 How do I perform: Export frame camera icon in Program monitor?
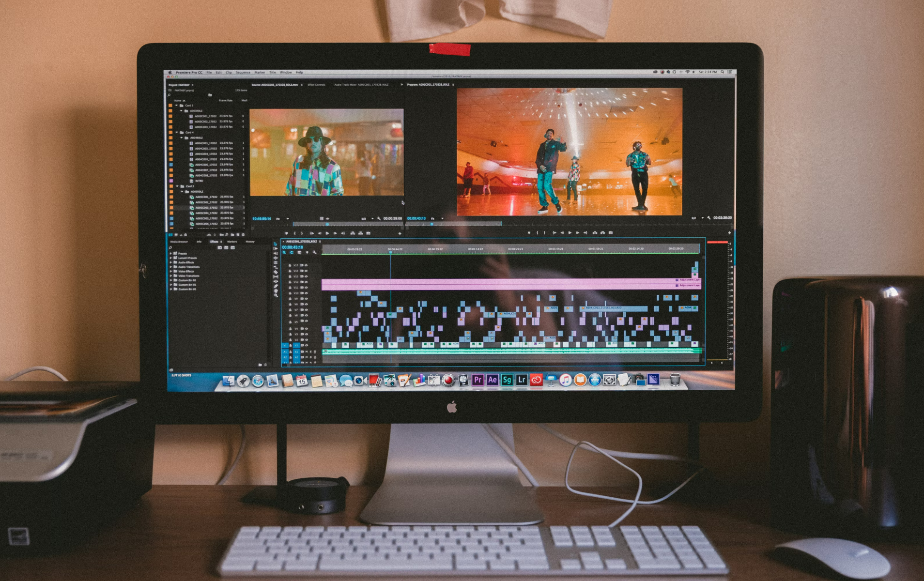(x=611, y=233)
